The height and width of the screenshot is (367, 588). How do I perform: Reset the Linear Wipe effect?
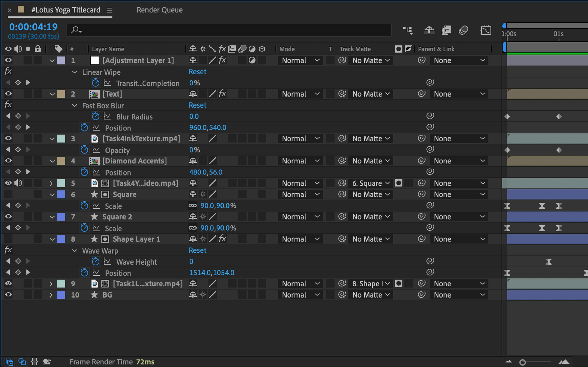click(x=197, y=72)
